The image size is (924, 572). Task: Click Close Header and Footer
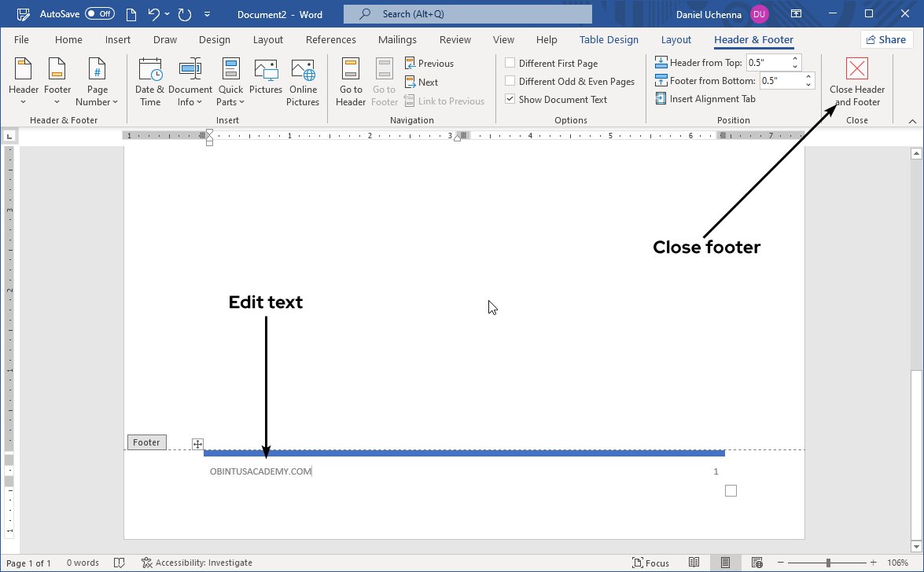click(856, 70)
